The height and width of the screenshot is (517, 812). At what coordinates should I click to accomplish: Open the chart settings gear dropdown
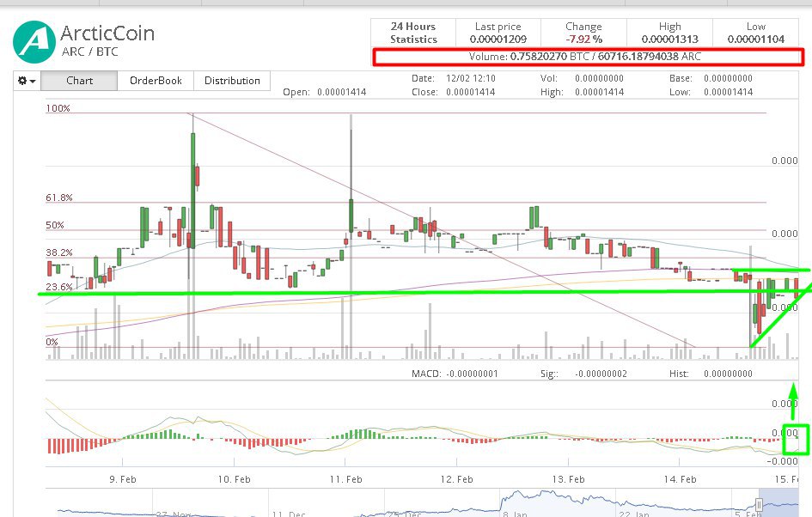pyautogui.click(x=27, y=81)
